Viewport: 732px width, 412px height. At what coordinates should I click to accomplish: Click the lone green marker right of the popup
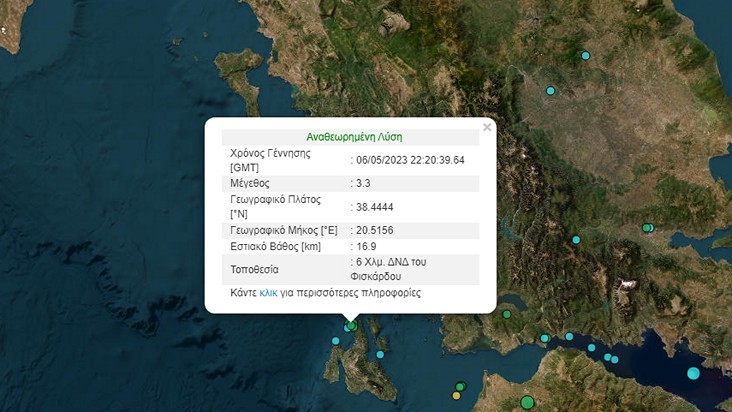point(507,315)
